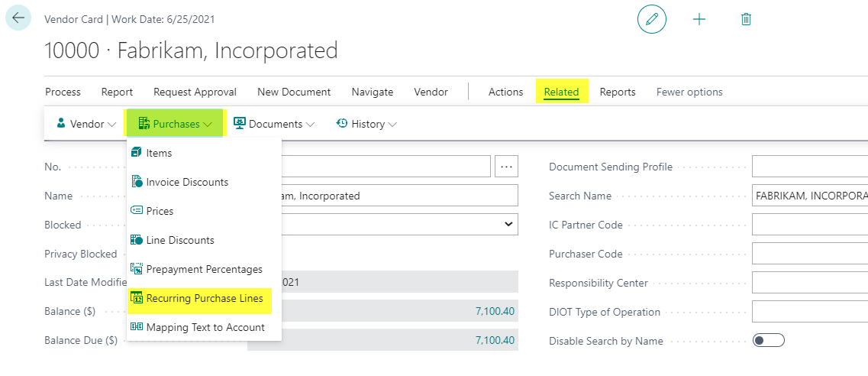The height and width of the screenshot is (376, 868).
Task: Choose Prices menu entry
Action: pos(205,211)
